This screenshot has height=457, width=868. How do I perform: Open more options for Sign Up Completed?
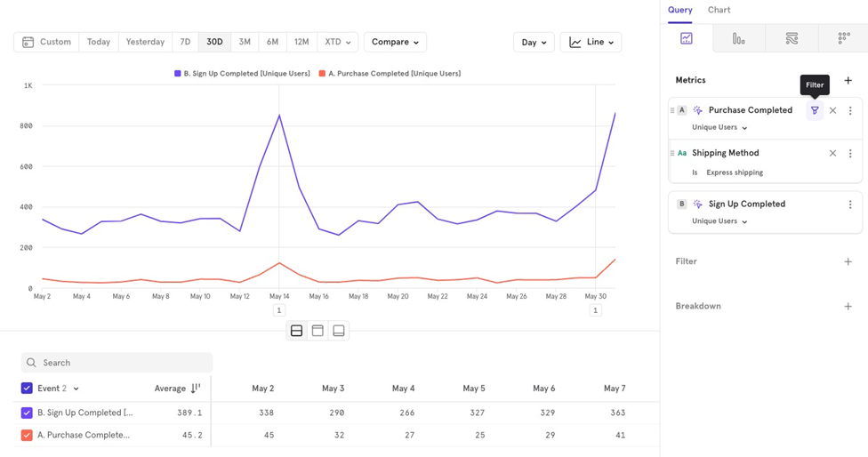[850, 204]
